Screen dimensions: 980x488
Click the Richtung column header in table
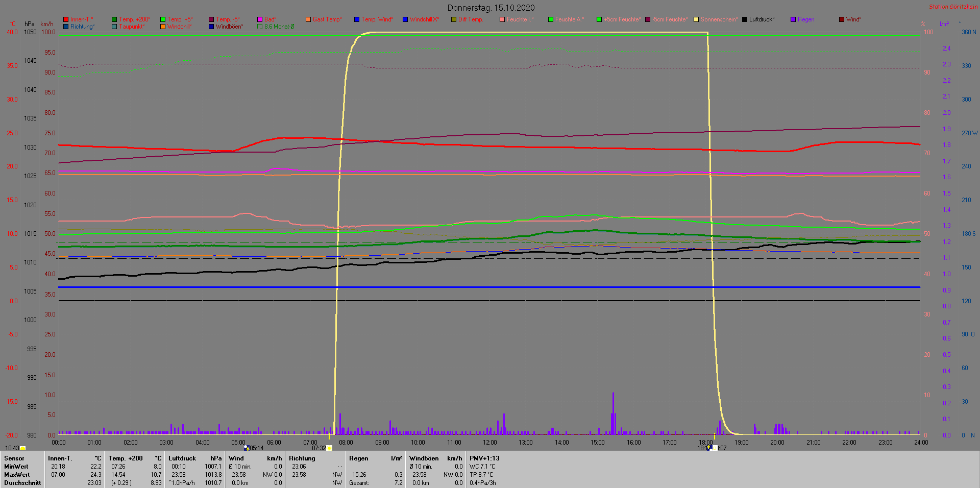[x=302, y=458]
